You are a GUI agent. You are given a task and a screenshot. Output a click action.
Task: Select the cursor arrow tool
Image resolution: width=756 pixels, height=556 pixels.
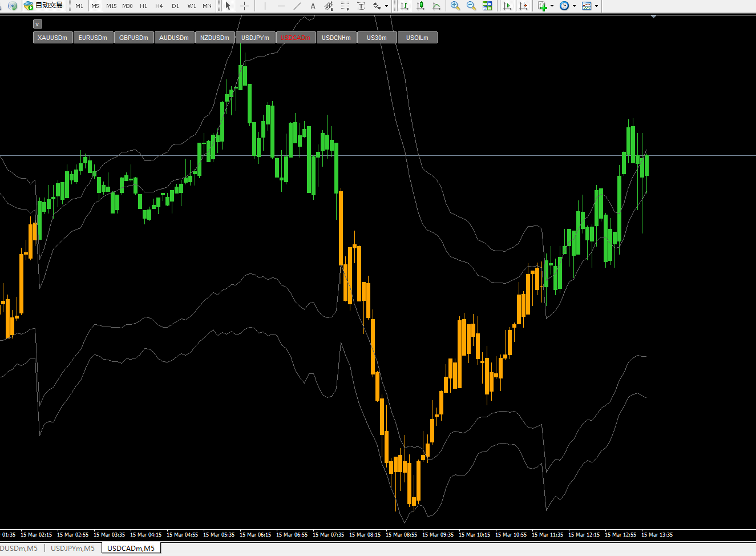228,6
